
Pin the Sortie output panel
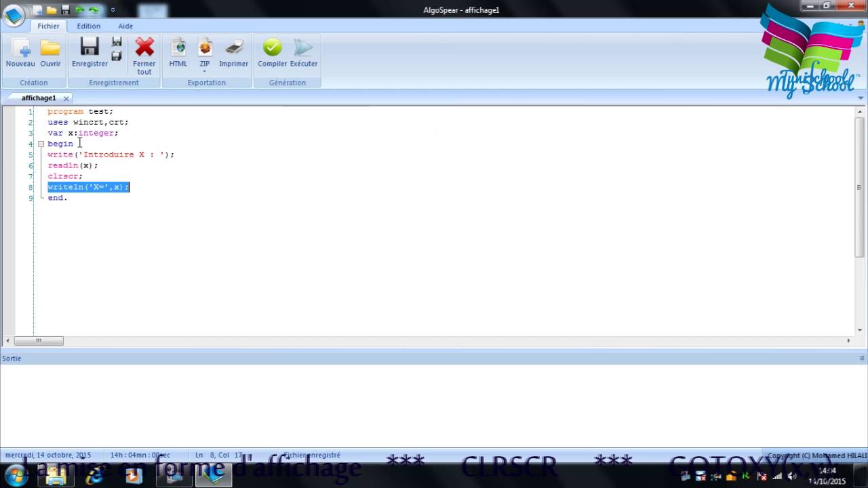click(x=863, y=358)
